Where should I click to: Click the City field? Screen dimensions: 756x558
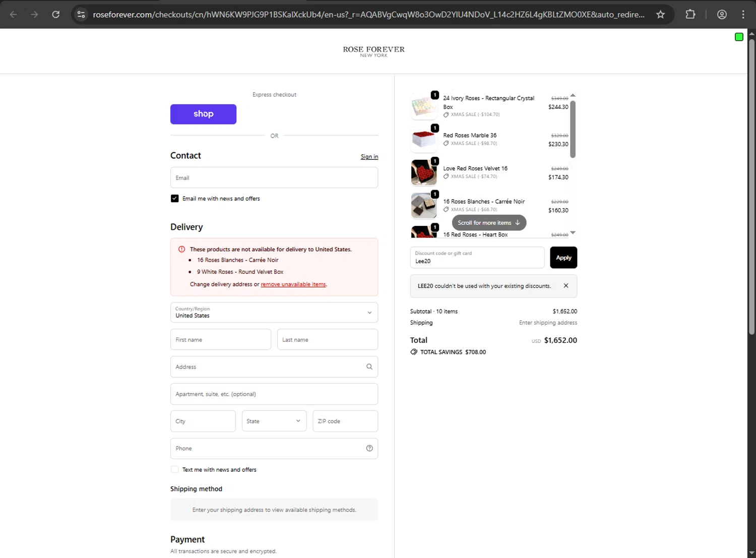click(203, 421)
